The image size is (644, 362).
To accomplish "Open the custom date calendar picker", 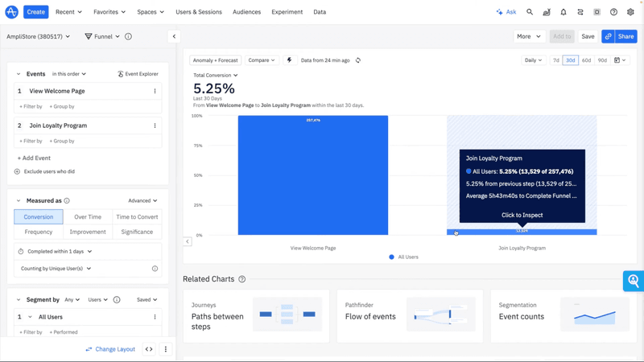I will [620, 60].
